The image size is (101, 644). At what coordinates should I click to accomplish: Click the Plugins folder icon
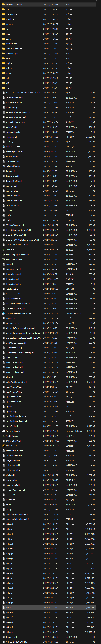point(3,63)
